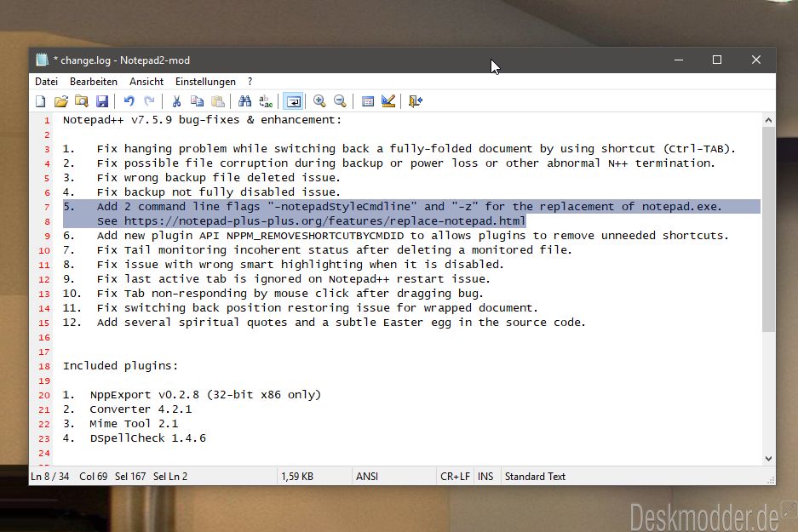Click the notepad-plus-plus.org replace-notepad URL
This screenshot has width=798, height=532.
click(x=324, y=221)
